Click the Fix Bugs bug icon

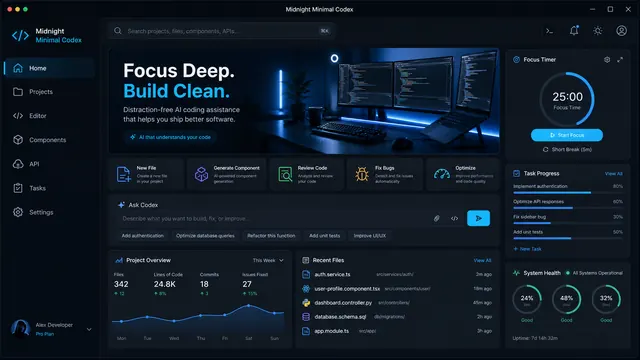pos(362,174)
